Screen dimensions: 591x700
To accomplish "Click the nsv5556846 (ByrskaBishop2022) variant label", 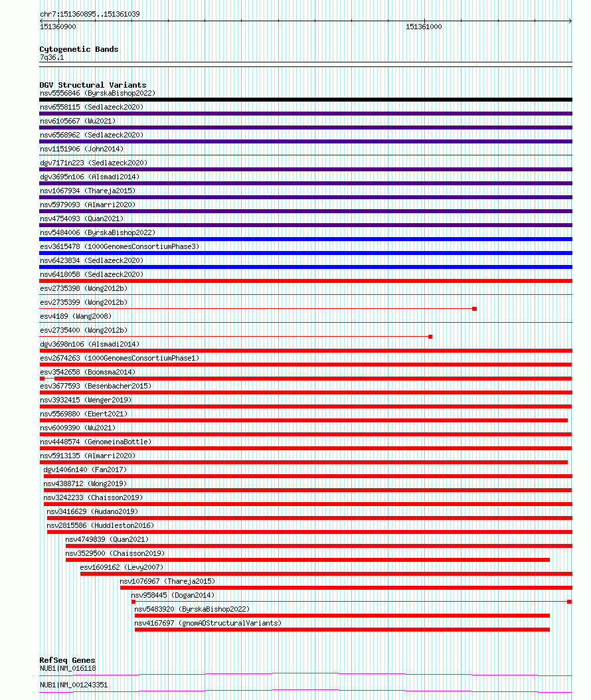I will coord(98,93).
